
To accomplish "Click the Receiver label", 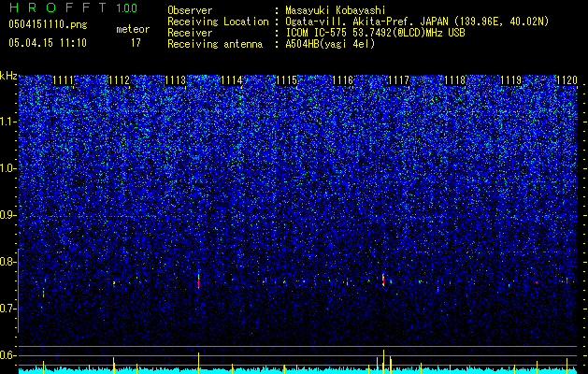I will pyautogui.click(x=190, y=33).
